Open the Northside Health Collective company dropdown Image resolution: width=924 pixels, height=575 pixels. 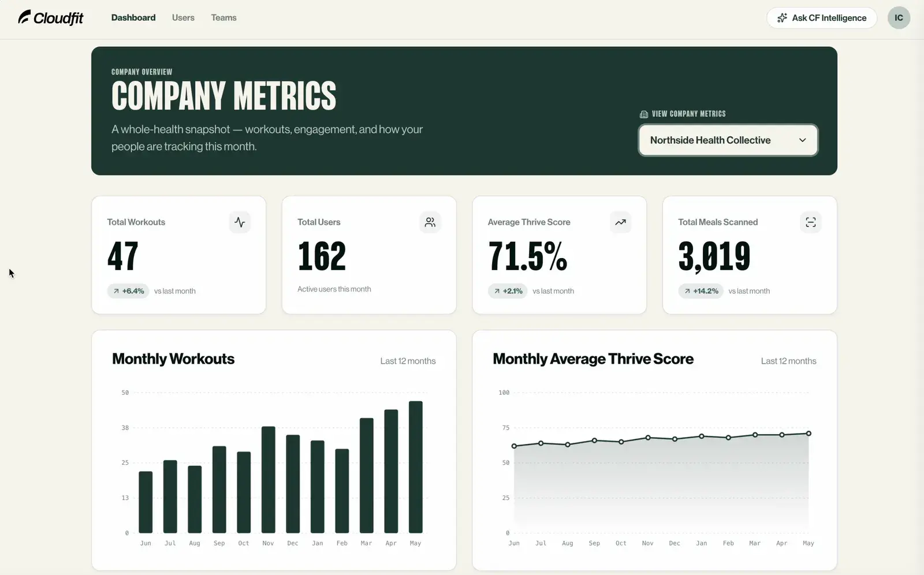tap(728, 140)
